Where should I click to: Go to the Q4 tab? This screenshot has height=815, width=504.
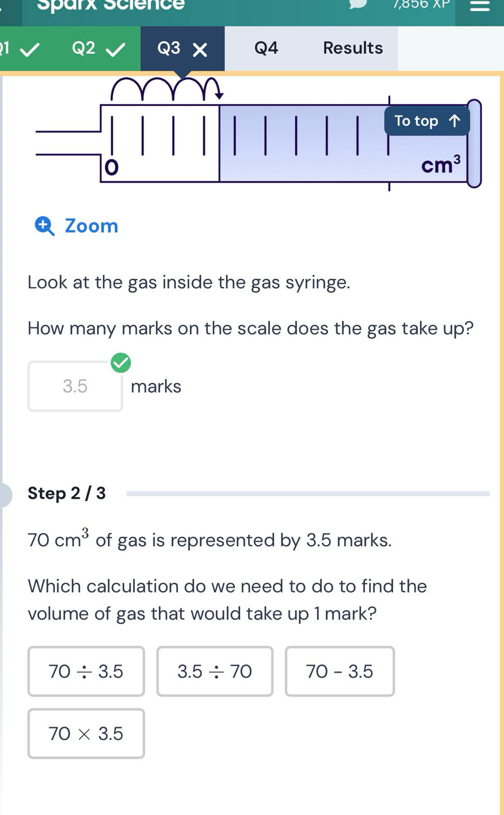tap(266, 48)
